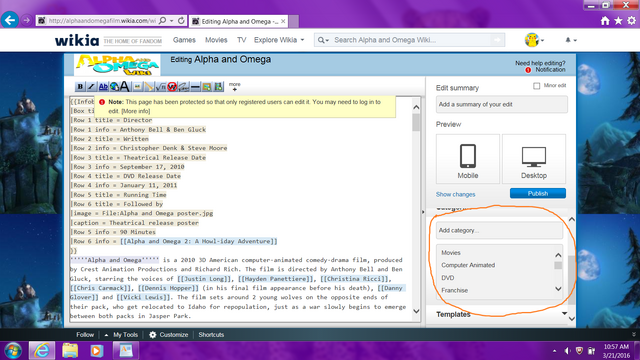Select DVD category
Image resolution: width=640 pixels, height=360 pixels.
coord(447,278)
